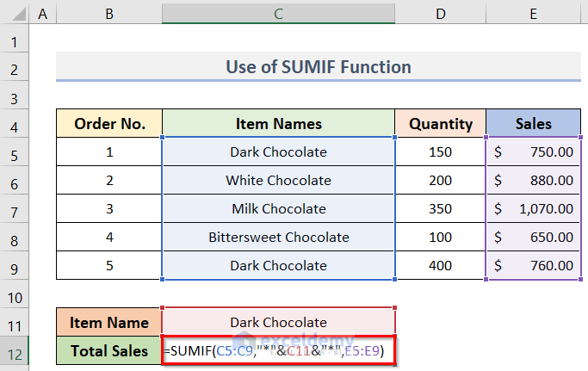This screenshot has height=371, width=588.
Task: Select column C header
Action: coord(278,13)
